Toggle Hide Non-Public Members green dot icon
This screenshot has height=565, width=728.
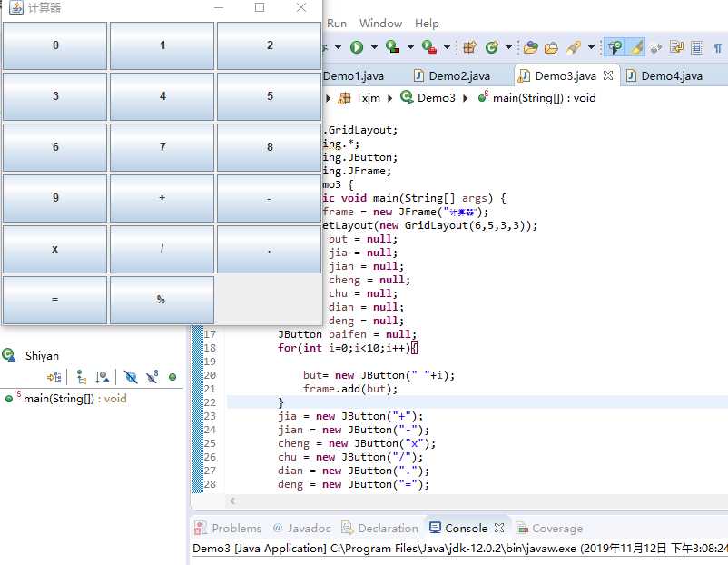[x=172, y=377]
